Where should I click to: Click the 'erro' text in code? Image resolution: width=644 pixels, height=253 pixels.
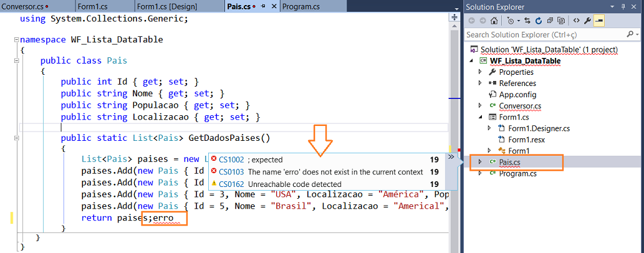(x=163, y=217)
